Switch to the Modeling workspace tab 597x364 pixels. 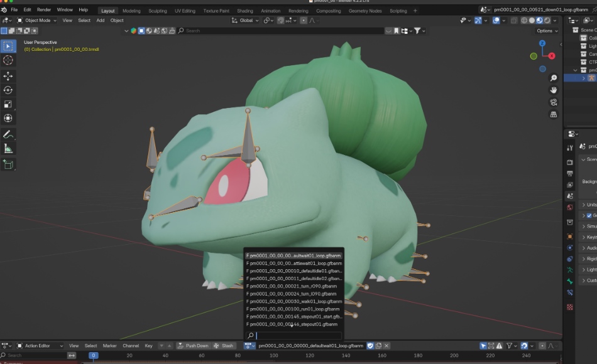(131, 11)
